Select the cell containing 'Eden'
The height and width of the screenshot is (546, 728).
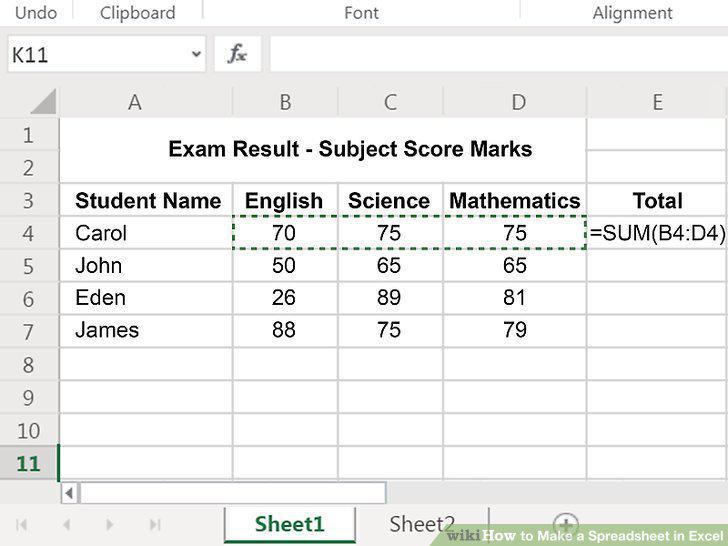pyautogui.click(x=146, y=299)
